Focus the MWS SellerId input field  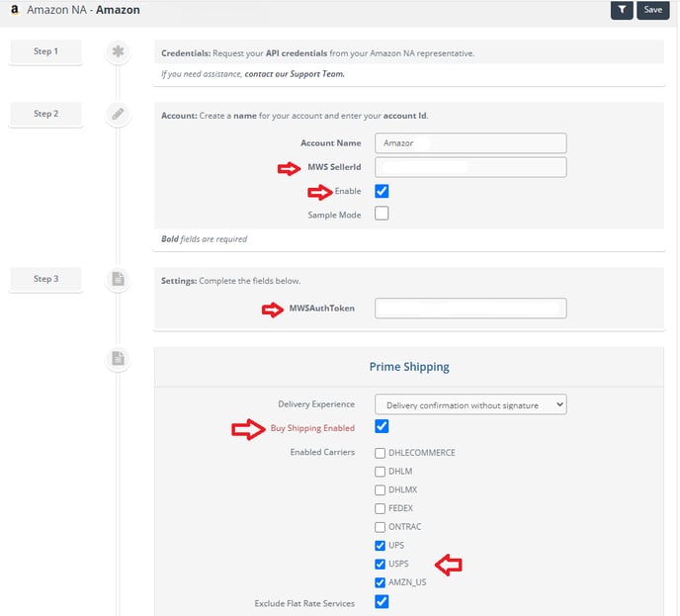[470, 167]
